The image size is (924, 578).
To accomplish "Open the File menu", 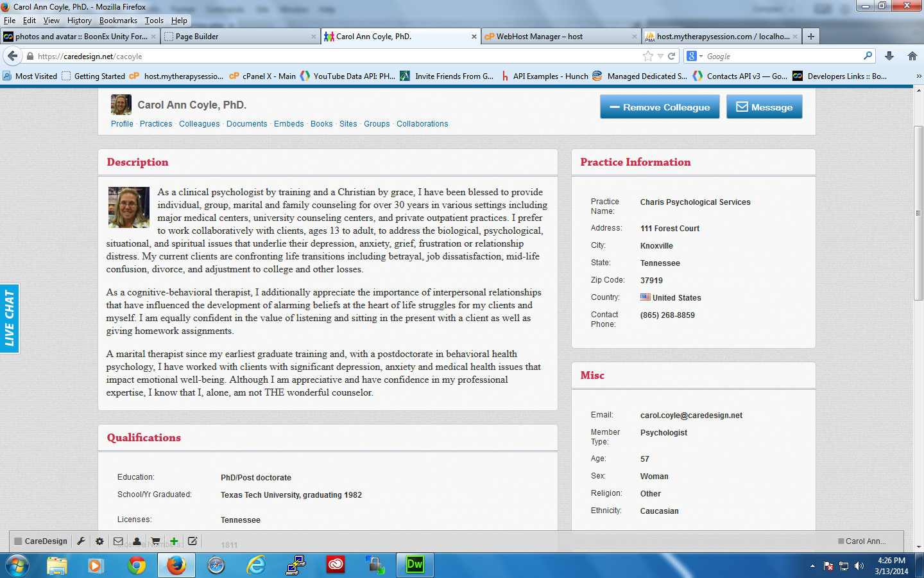I will point(10,21).
